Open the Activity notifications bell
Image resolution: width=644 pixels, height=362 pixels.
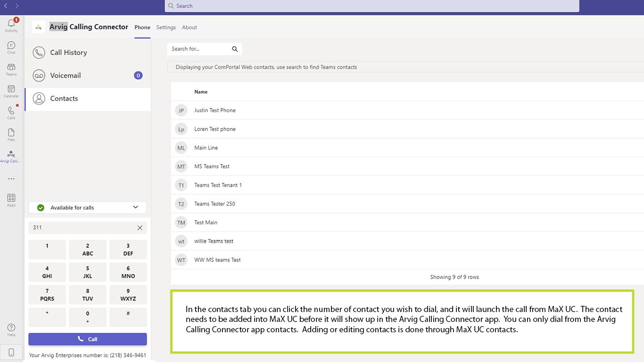point(11,25)
